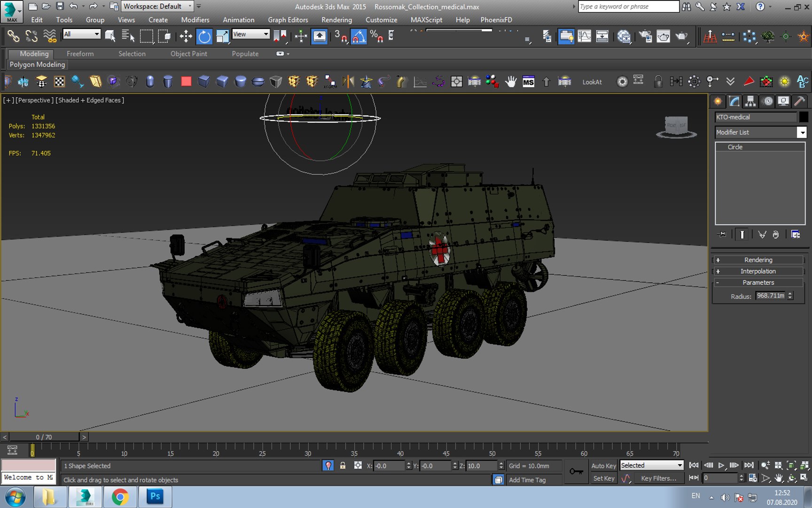This screenshot has height=508, width=812.
Task: Click the Link tool chain icon
Action: pos(13,36)
